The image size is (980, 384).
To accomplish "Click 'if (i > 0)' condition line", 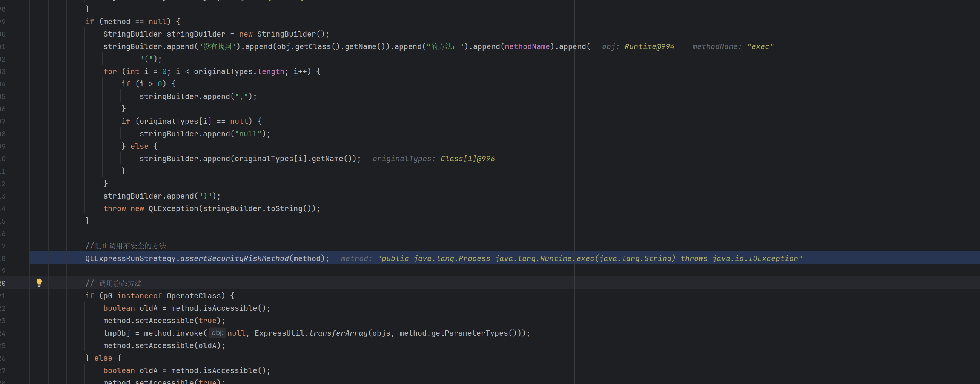I will click(148, 84).
